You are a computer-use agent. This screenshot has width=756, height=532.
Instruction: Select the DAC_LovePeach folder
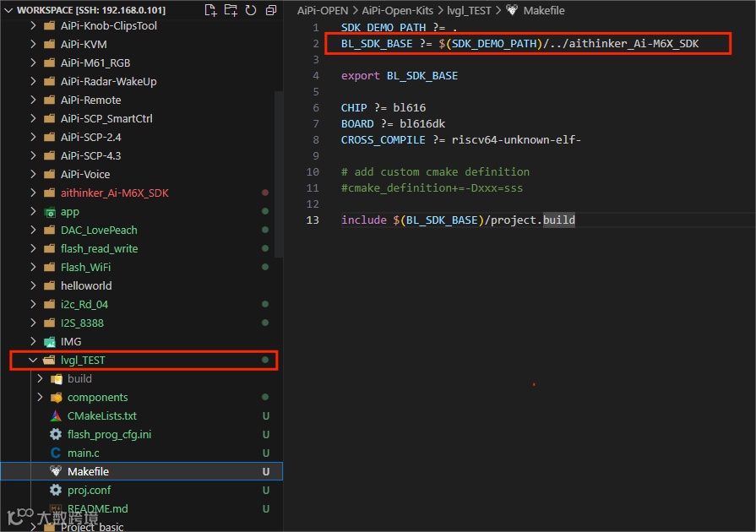(x=141, y=231)
